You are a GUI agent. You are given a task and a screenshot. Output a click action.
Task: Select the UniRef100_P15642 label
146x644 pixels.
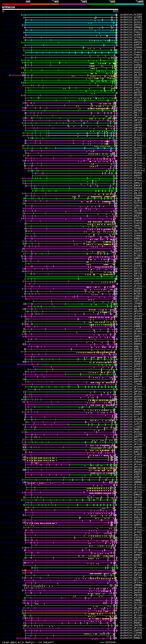pos(131,480)
